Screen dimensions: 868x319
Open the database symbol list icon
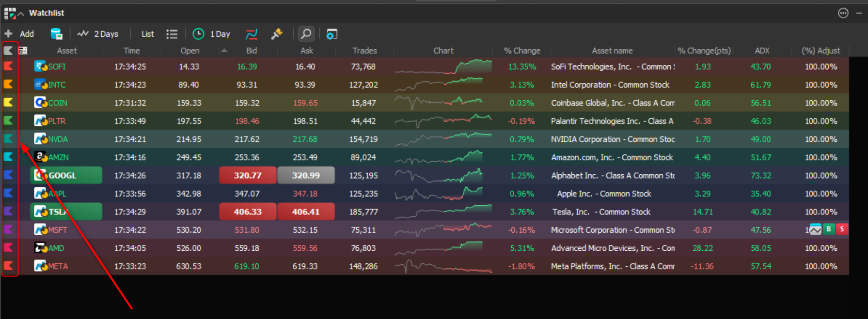tap(56, 34)
